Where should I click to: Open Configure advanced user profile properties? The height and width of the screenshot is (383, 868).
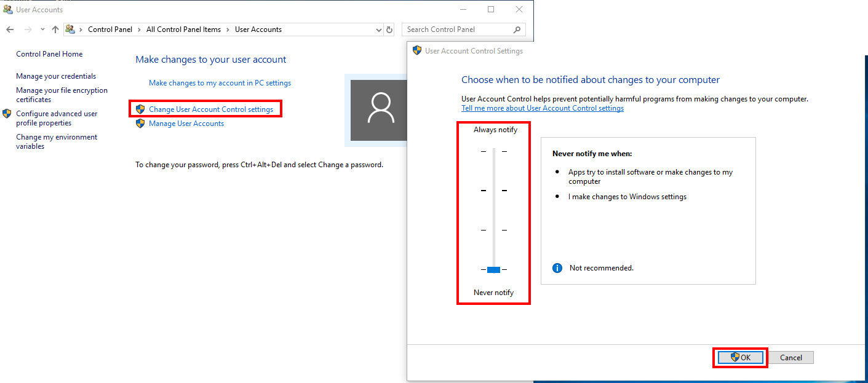(57, 118)
